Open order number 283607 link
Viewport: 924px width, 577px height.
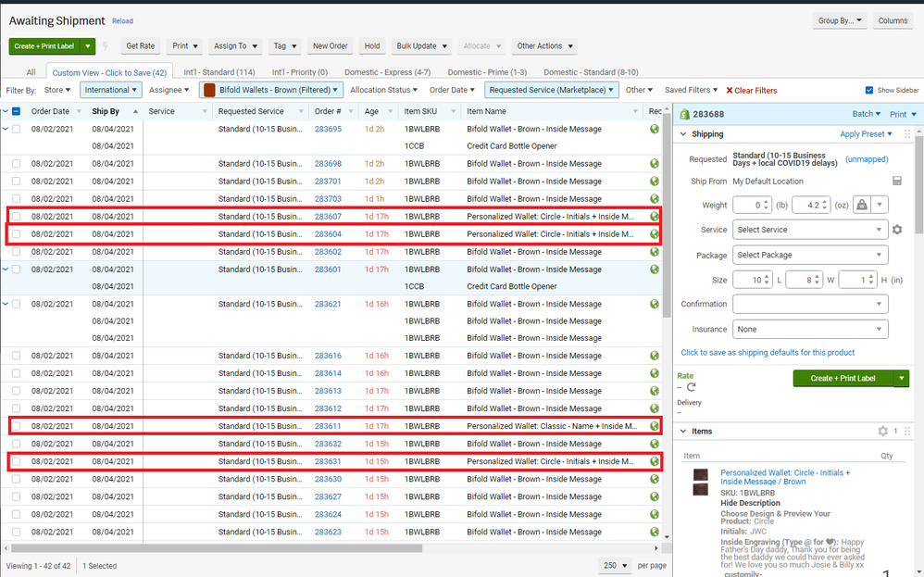click(x=328, y=217)
